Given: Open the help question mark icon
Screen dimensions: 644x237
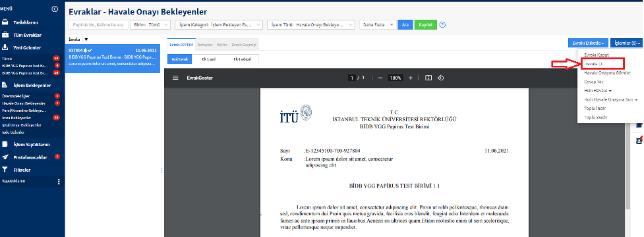Looking at the screenshot, I should pyautogui.click(x=442, y=24).
